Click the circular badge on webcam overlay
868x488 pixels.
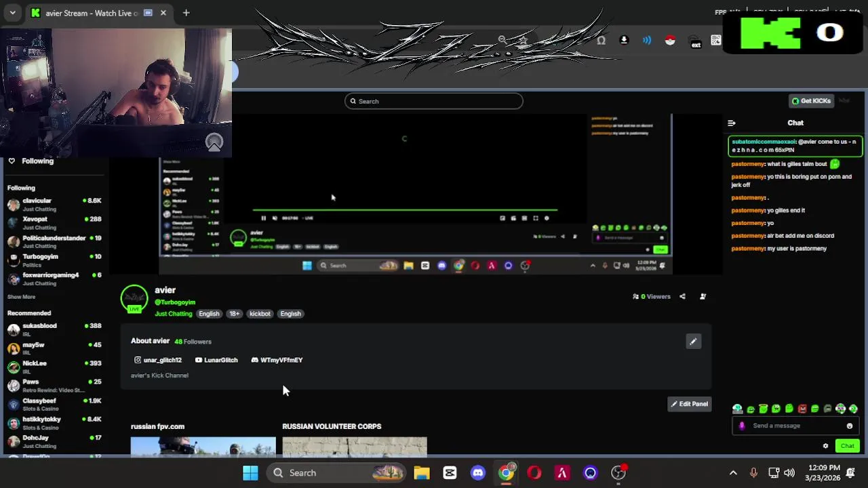pyautogui.click(x=214, y=142)
